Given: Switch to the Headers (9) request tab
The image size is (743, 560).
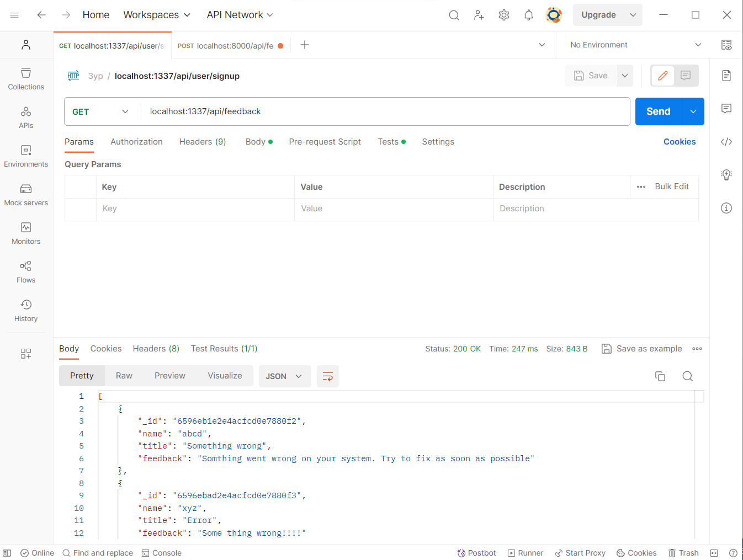Looking at the screenshot, I should click(203, 142).
